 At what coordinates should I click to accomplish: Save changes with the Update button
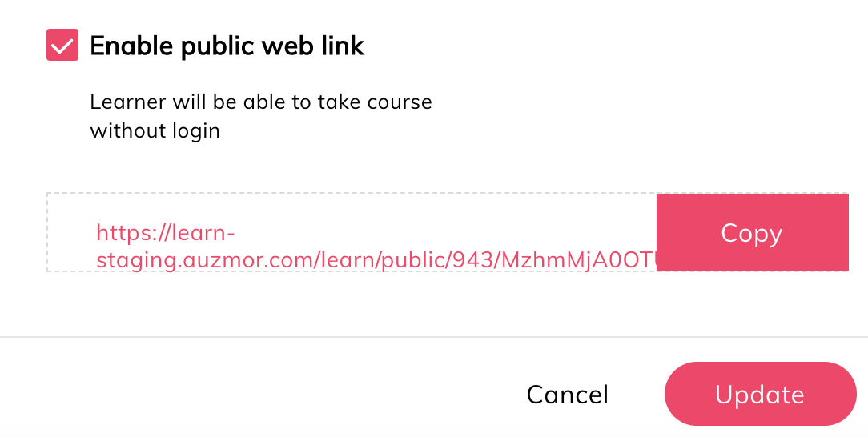click(x=760, y=394)
